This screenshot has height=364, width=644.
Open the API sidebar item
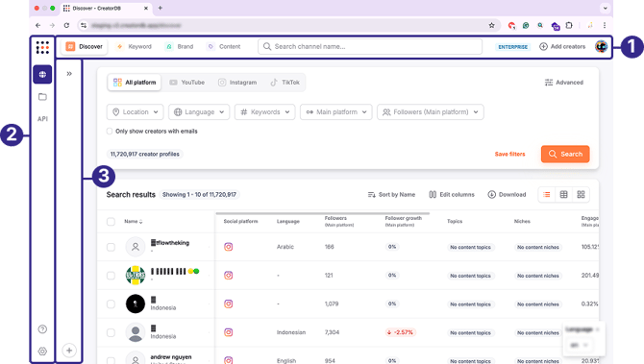click(42, 118)
